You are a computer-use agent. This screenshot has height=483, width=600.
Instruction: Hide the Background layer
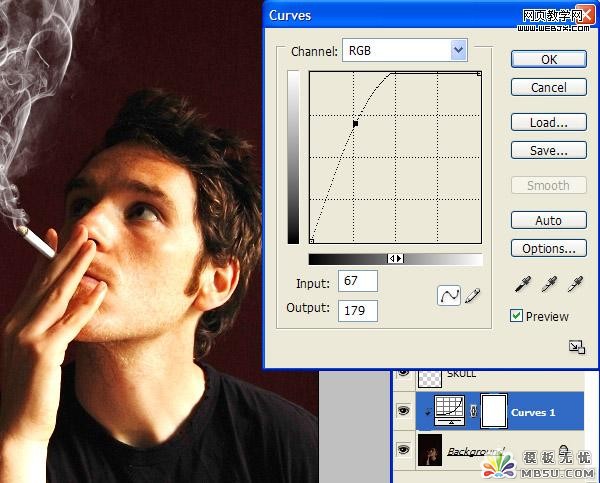coord(403,449)
